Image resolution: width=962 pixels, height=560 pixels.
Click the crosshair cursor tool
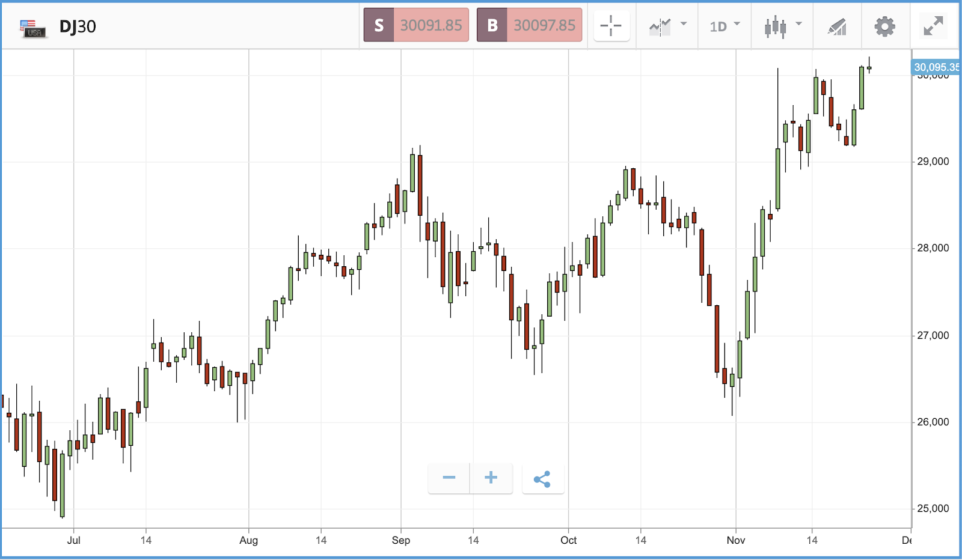tap(611, 26)
